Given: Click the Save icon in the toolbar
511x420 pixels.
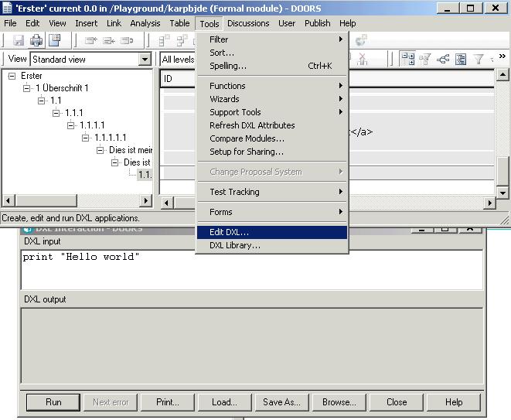Looking at the screenshot, I should tap(19, 40).
